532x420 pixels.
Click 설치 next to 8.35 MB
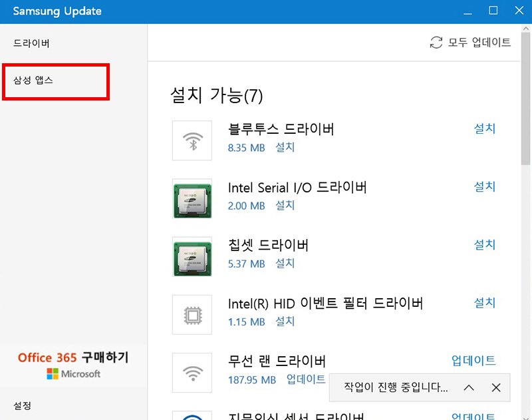coord(285,147)
